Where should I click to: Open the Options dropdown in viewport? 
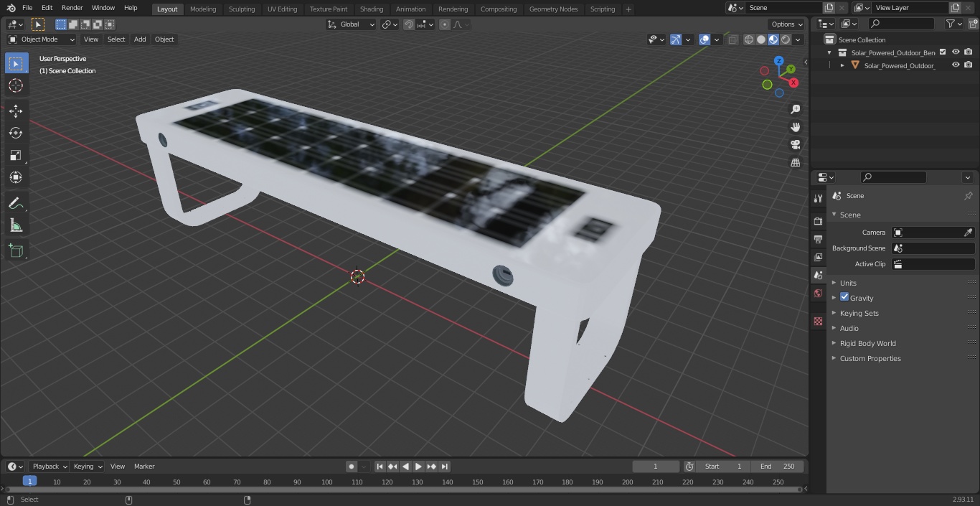pyautogui.click(x=787, y=24)
